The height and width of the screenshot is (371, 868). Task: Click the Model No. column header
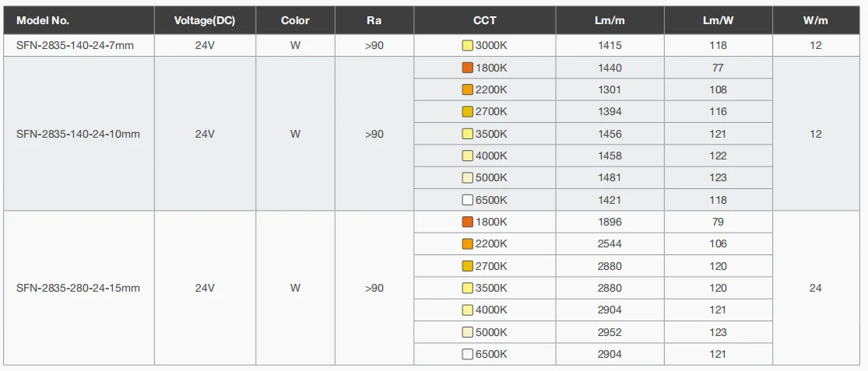point(43,21)
